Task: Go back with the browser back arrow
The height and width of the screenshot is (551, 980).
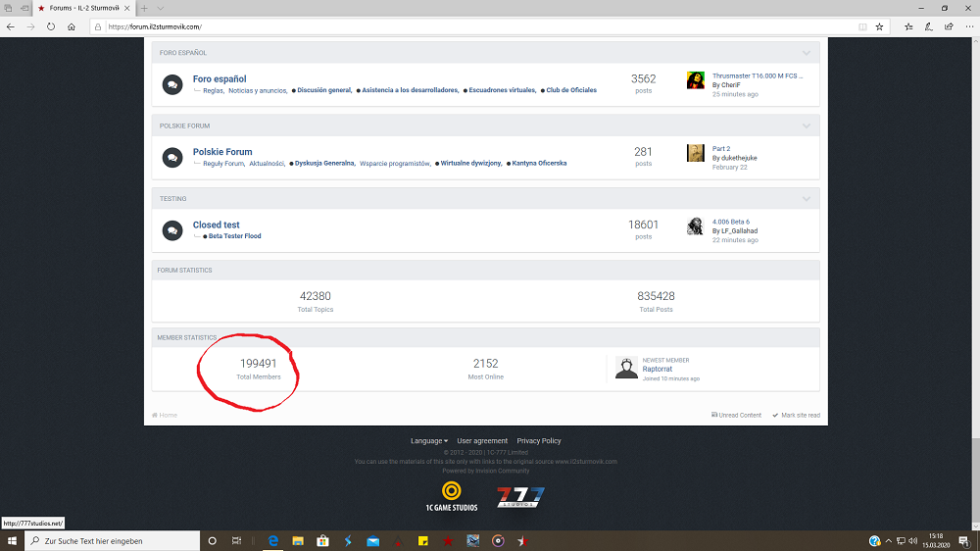Action: [11, 26]
